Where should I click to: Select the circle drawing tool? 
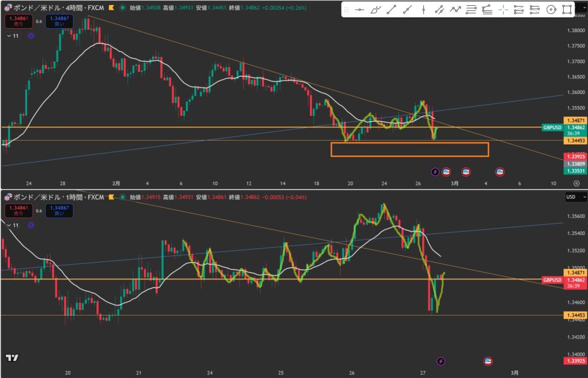click(551, 10)
